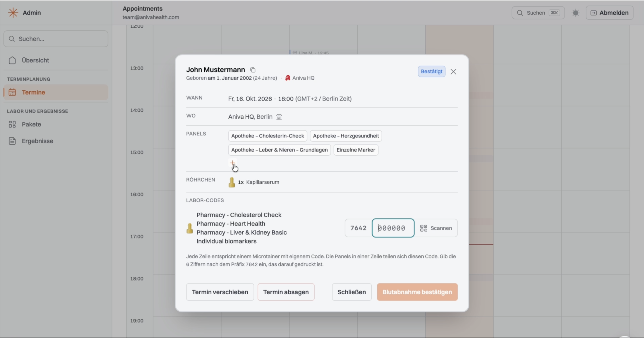644x338 pixels.
Task: Click the Kapillarserum tube icon
Action: (x=232, y=182)
